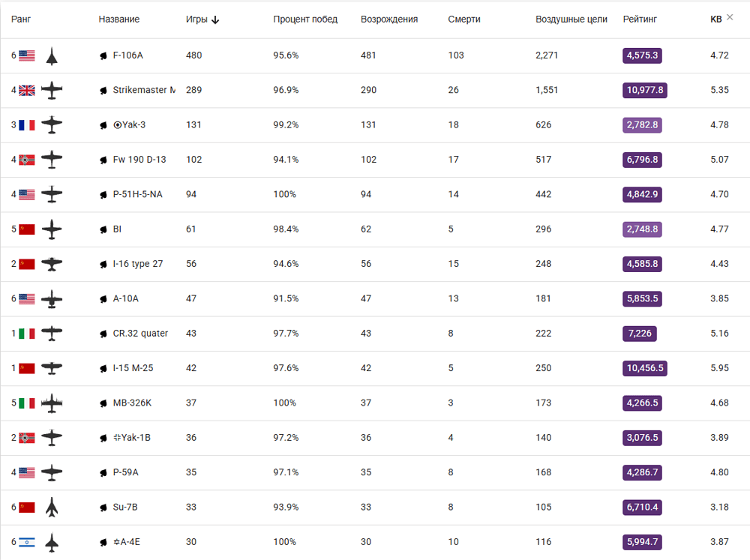Click the biplane icon in CR.32 quater row
Screen dimensions: 750x560
(x=52, y=334)
